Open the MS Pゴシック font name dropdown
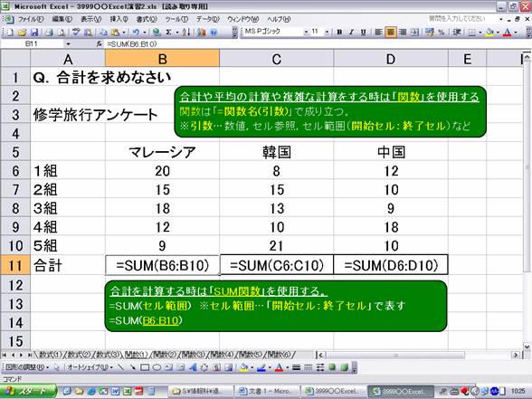532x399 pixels. (x=306, y=33)
